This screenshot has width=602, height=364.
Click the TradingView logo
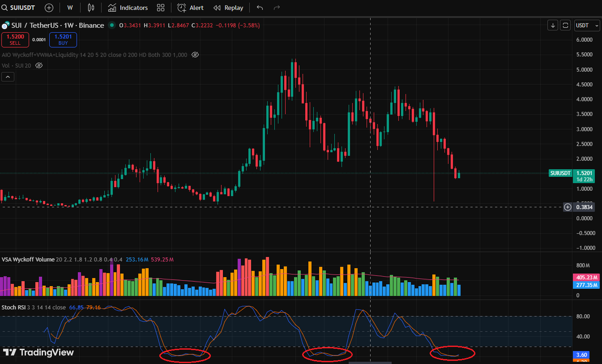[38, 352]
